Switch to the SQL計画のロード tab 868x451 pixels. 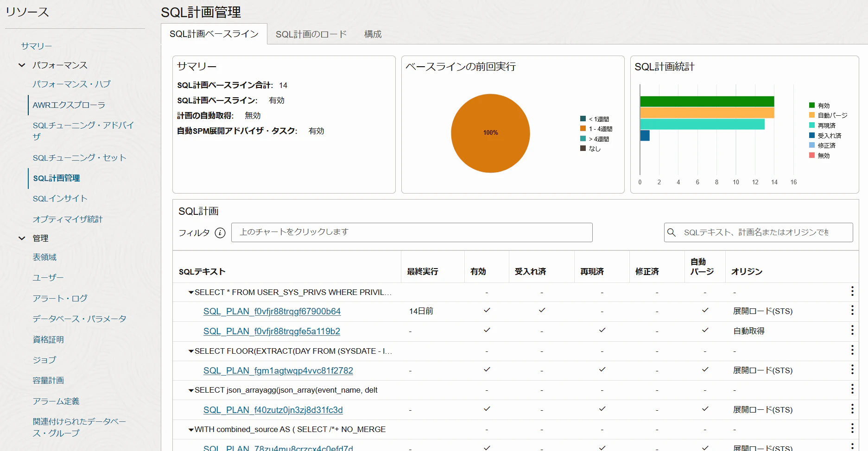point(311,34)
